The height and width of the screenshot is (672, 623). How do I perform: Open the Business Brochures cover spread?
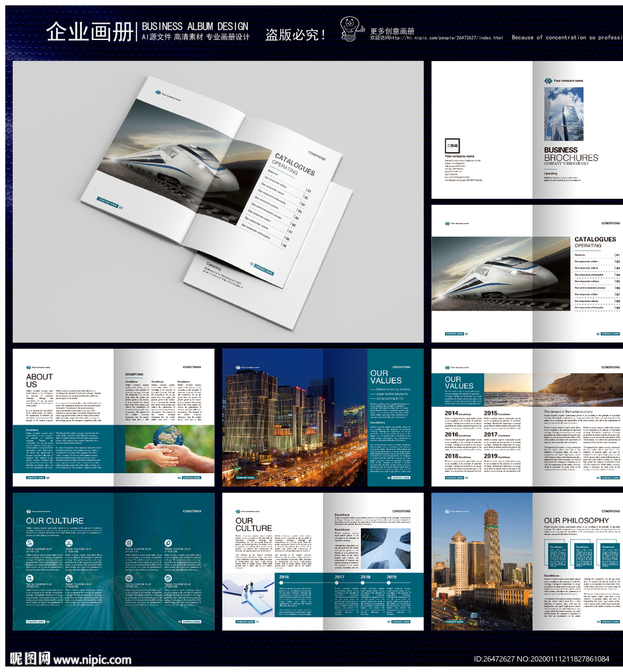pos(527,130)
